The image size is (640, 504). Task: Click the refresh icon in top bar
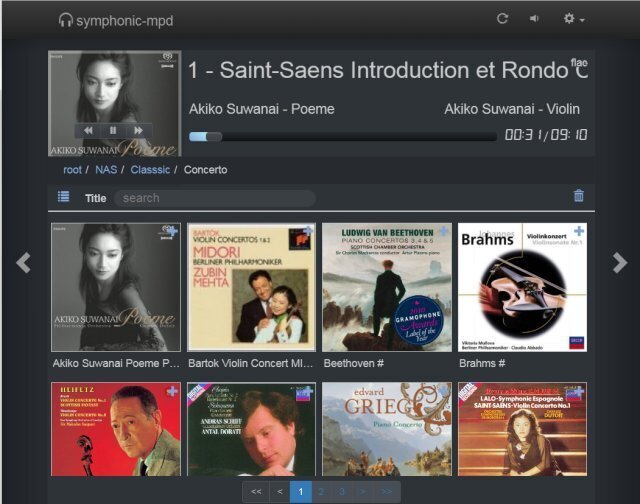click(502, 18)
